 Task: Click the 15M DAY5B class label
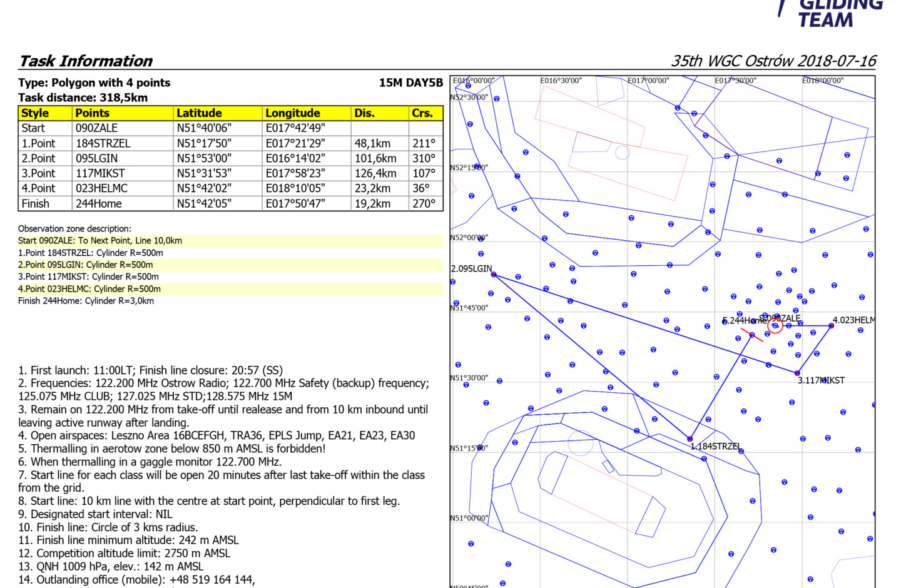tap(410, 83)
